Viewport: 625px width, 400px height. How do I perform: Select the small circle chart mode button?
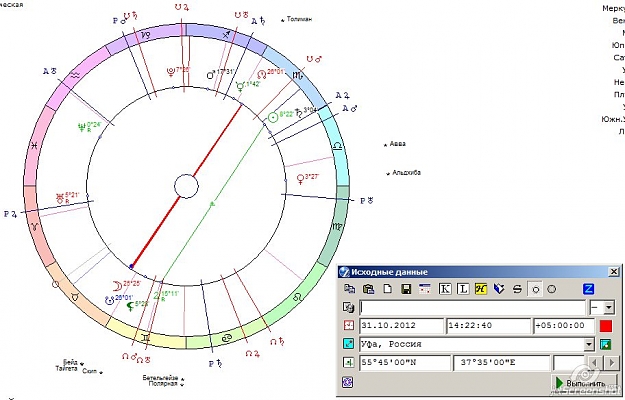pos(535,289)
